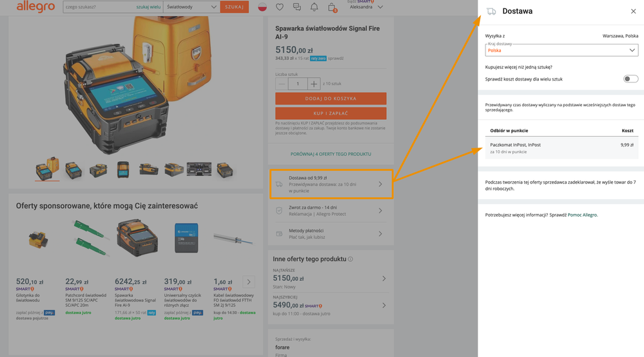The height and width of the screenshot is (357, 644).
Task: Open 'Zwrot za darmo - 14 dni' row
Action: click(x=331, y=211)
